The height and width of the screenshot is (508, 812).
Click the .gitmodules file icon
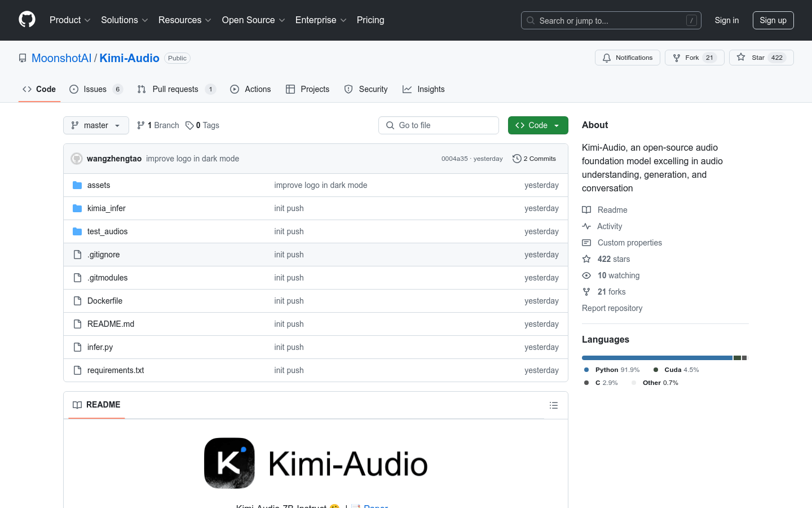click(77, 278)
